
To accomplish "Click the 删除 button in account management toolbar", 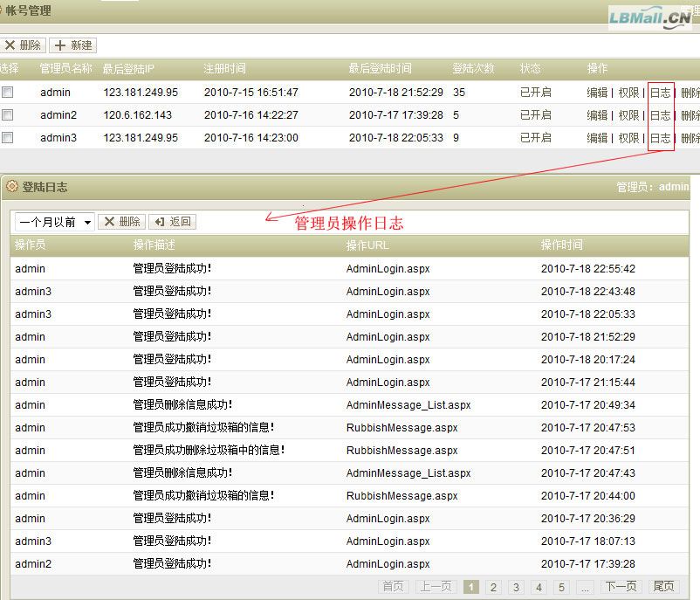I will (23, 45).
